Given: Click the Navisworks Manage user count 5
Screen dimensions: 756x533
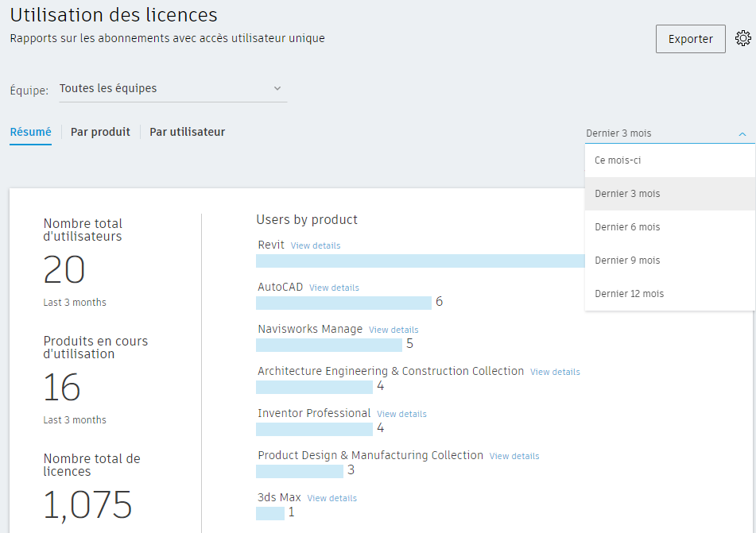Looking at the screenshot, I should 410,344.
